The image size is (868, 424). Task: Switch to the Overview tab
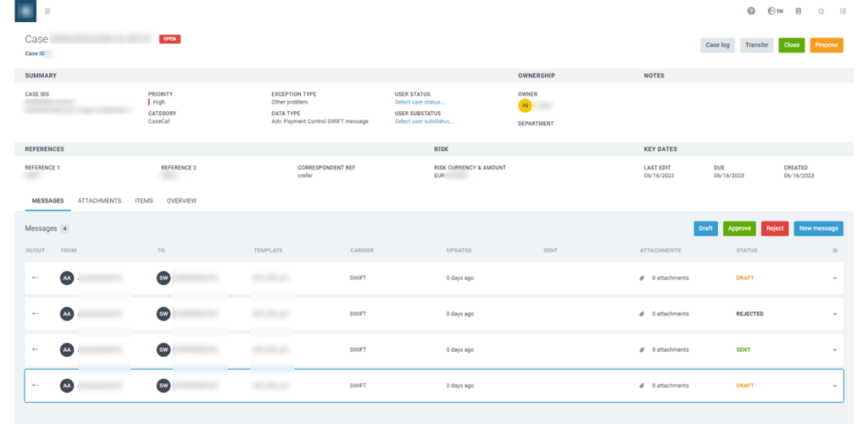pos(181,201)
